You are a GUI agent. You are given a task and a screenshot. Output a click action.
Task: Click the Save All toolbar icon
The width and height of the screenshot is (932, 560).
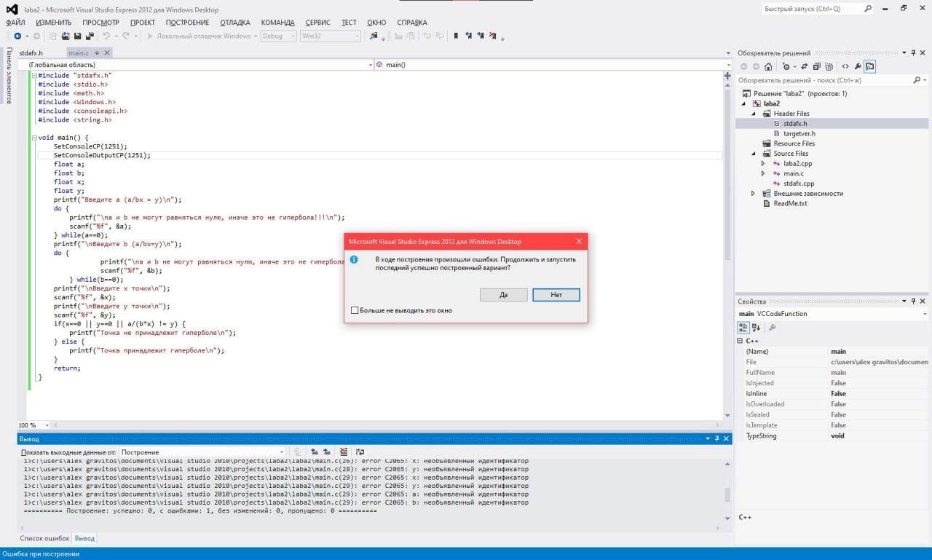(90, 36)
